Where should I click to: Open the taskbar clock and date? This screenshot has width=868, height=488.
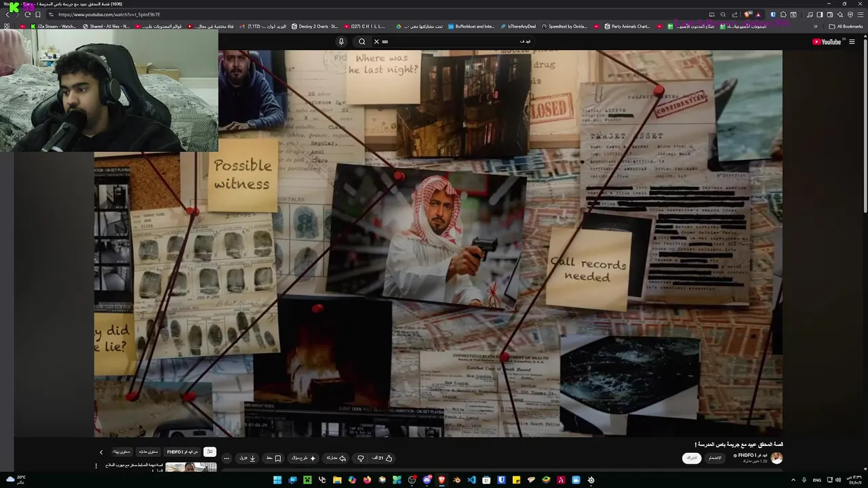[854, 480]
